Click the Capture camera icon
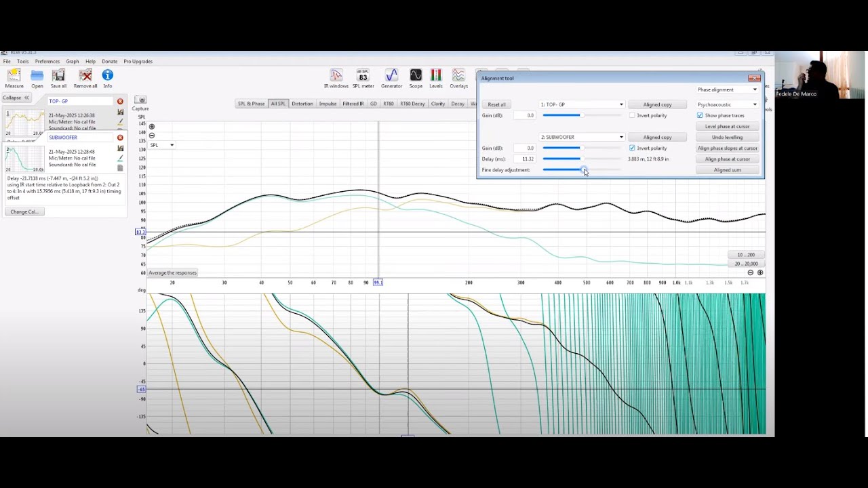The height and width of the screenshot is (488, 868). pos(140,100)
